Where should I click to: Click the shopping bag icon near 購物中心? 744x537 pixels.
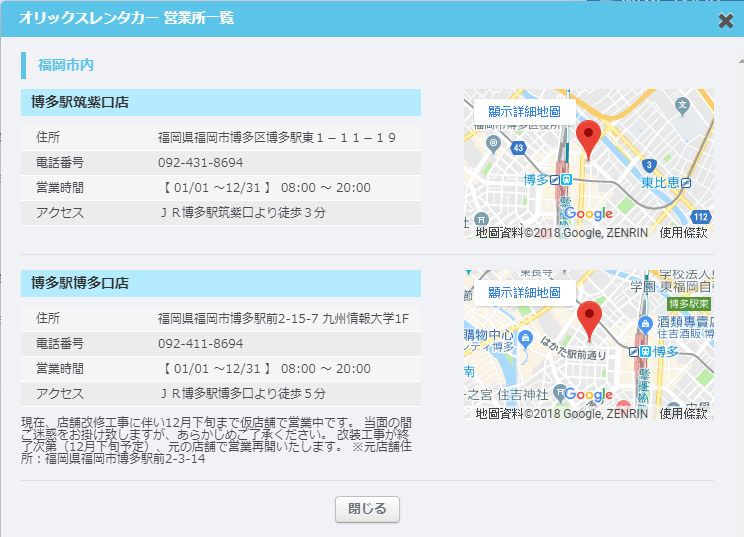[x=525, y=339]
